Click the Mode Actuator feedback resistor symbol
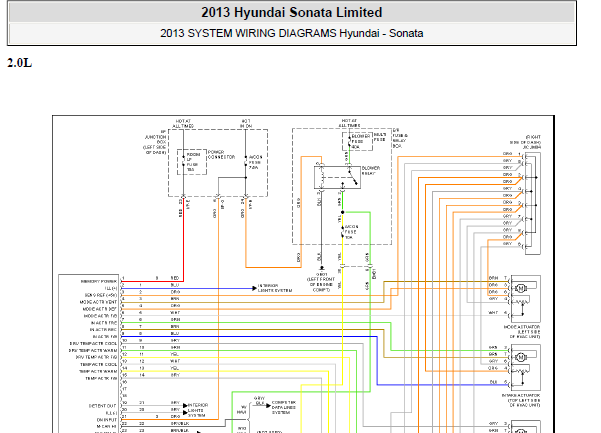 [522, 302]
